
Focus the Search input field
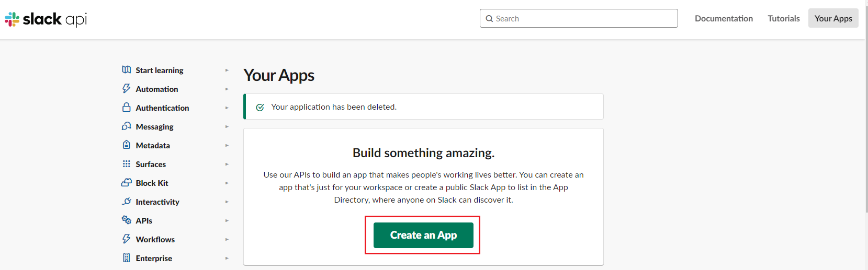579,18
